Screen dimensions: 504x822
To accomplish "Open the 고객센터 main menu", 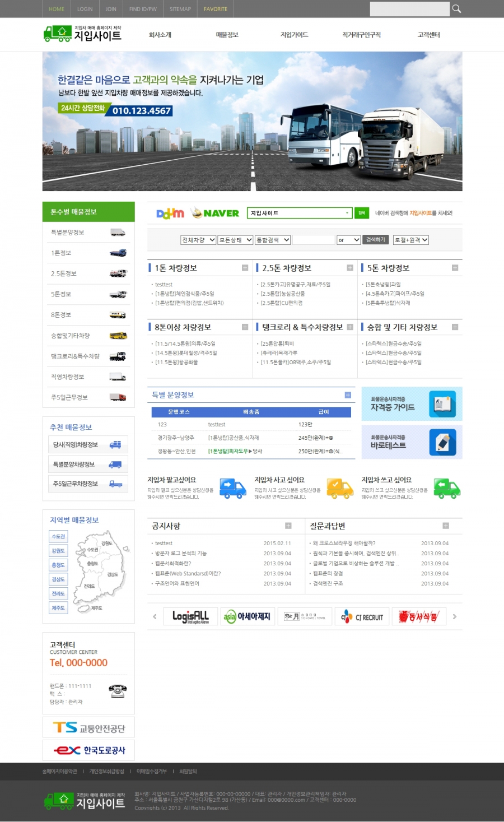I will tap(428, 35).
